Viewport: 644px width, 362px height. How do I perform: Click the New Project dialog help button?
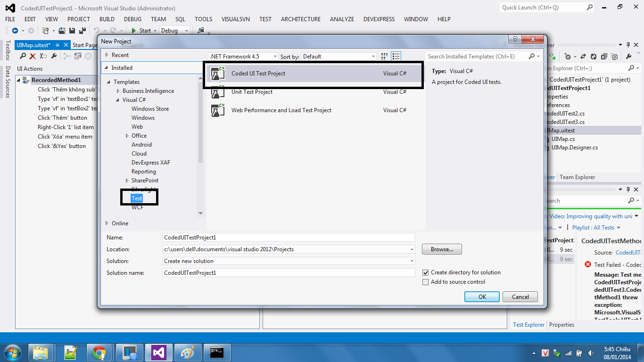[x=515, y=40]
